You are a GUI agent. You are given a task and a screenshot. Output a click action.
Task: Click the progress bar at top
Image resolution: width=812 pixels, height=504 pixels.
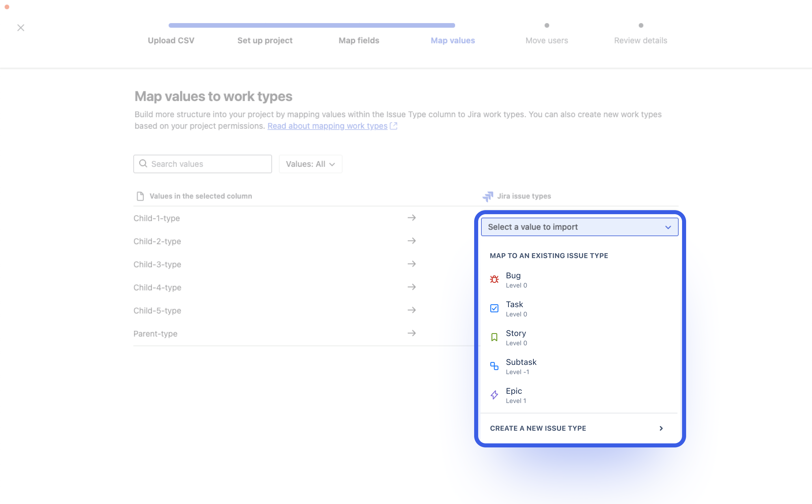click(x=312, y=25)
